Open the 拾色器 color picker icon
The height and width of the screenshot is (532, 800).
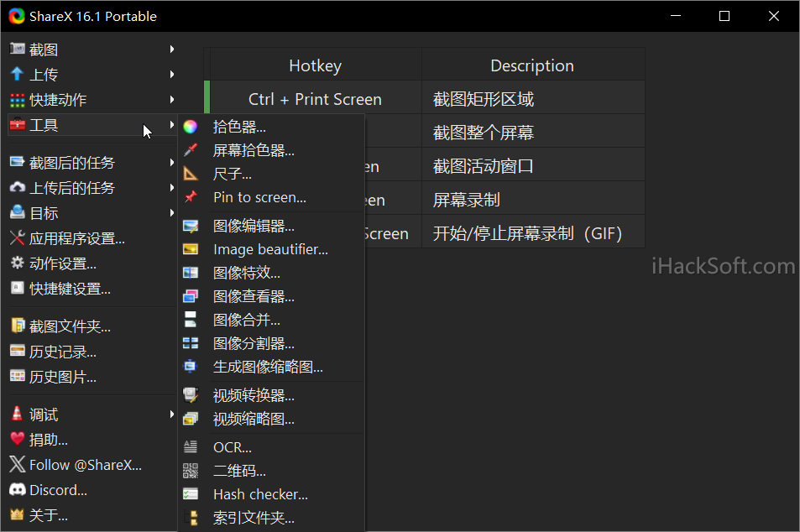coord(191,127)
